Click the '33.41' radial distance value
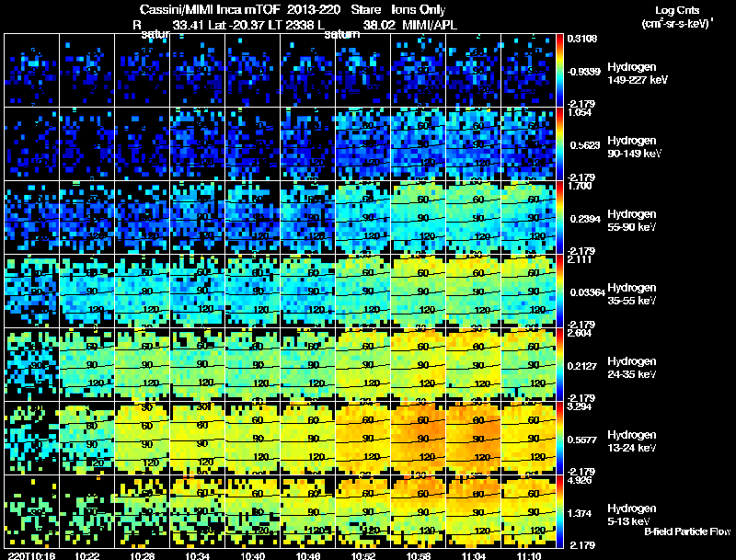 tap(189, 25)
